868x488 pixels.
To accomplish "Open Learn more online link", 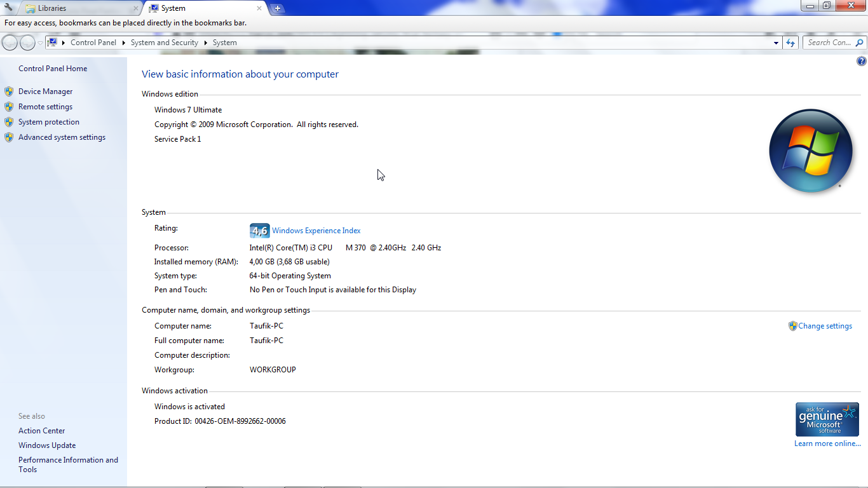I will coord(828,444).
